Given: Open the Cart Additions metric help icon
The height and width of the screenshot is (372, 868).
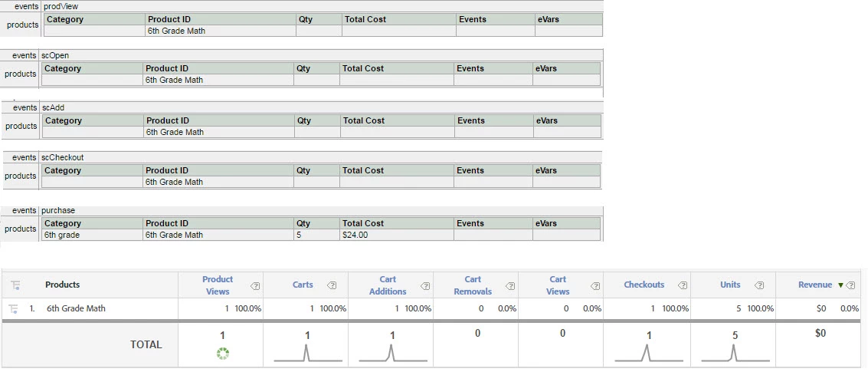Looking at the screenshot, I should [x=425, y=285].
